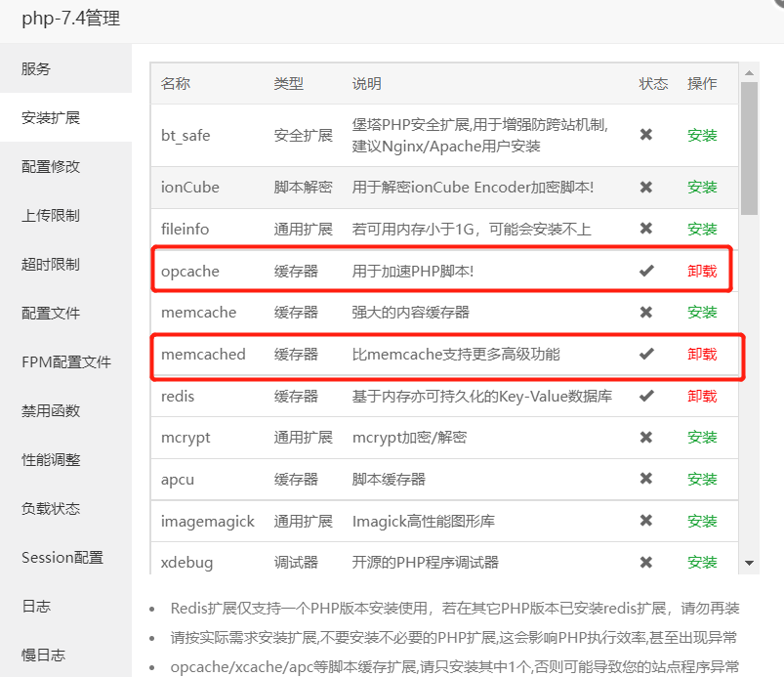Click the 说明 column header

[366, 84]
